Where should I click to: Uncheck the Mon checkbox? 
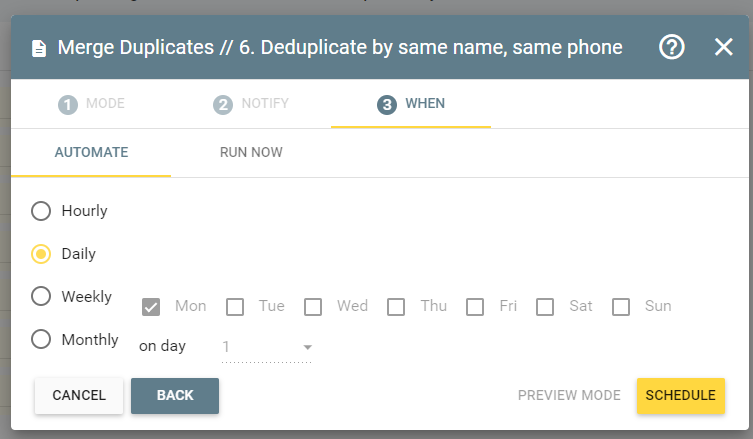[x=151, y=307]
